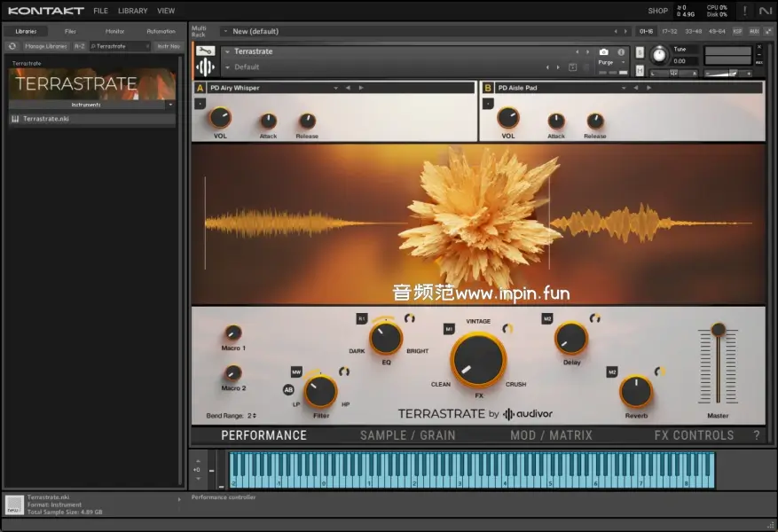
Task: Toggle the Mute M button
Action: click(640, 72)
